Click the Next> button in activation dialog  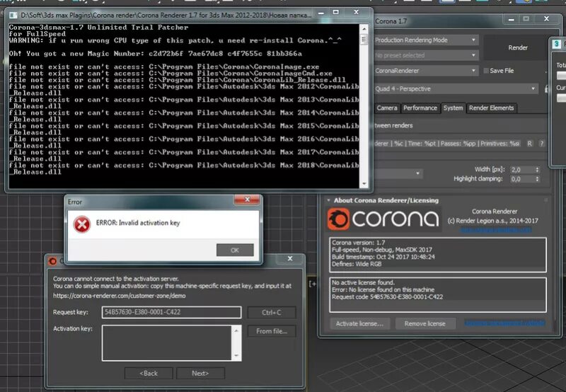200,373
